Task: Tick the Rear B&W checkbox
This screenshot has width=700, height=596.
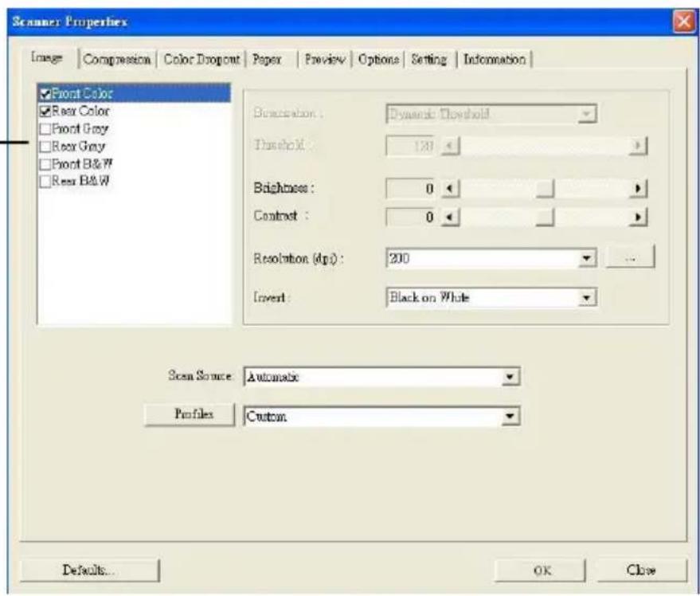Action: click(x=45, y=182)
